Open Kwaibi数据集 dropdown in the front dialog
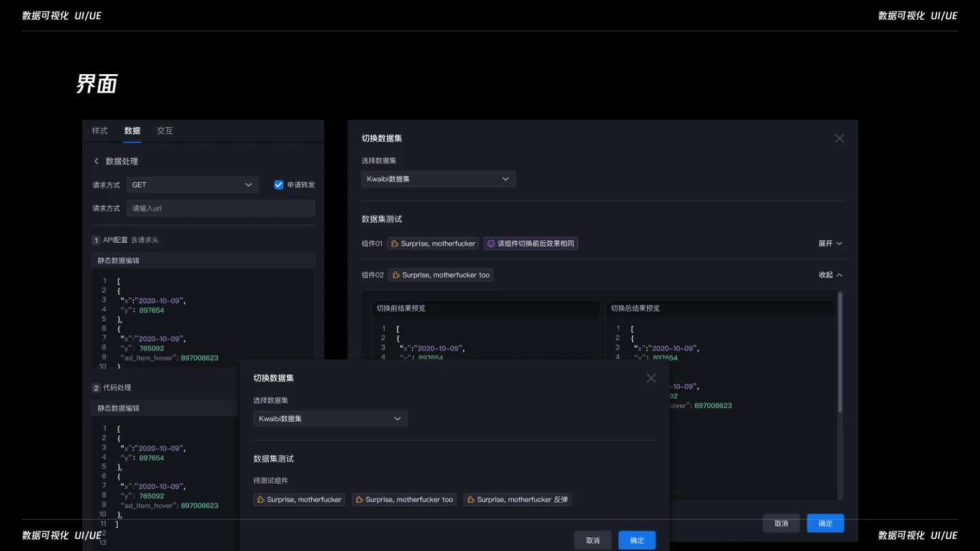Screen dimensions: 980x551 (x=331, y=419)
